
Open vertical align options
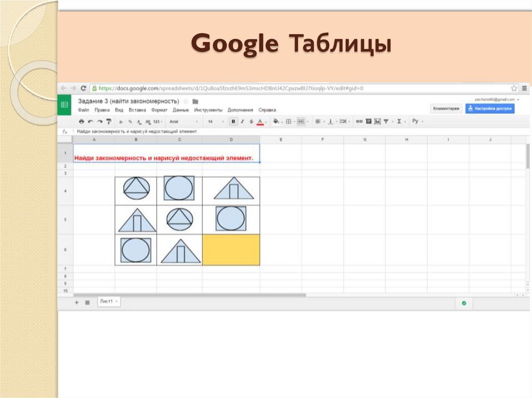click(x=330, y=121)
